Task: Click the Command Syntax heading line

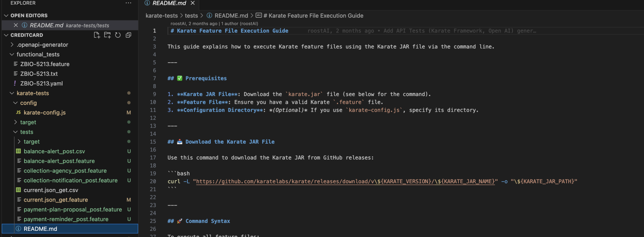Action: click(199, 221)
